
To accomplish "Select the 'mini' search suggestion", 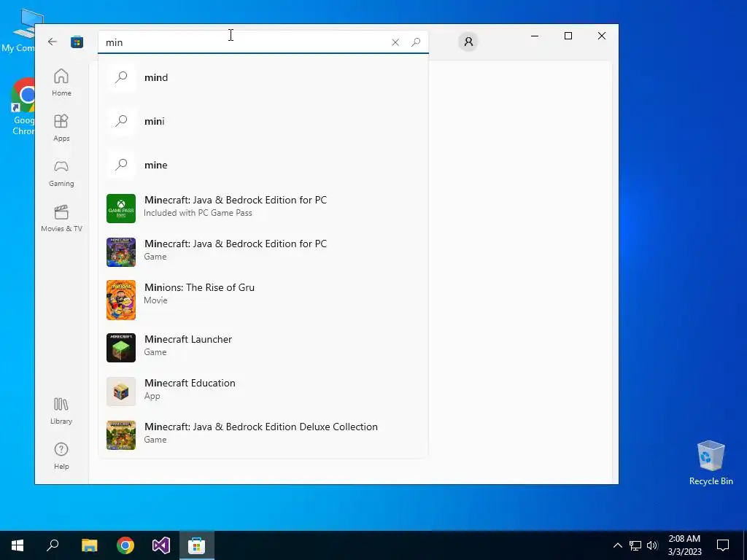I will click(263, 121).
